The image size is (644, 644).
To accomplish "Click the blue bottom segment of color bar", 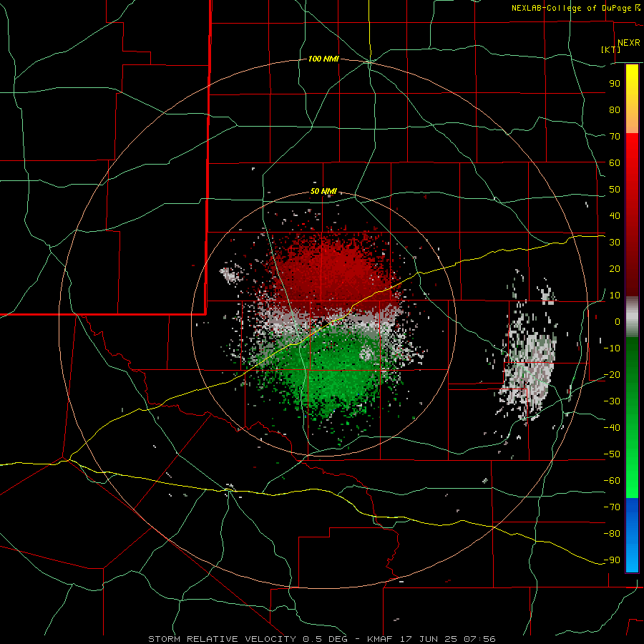I will [x=632, y=535].
